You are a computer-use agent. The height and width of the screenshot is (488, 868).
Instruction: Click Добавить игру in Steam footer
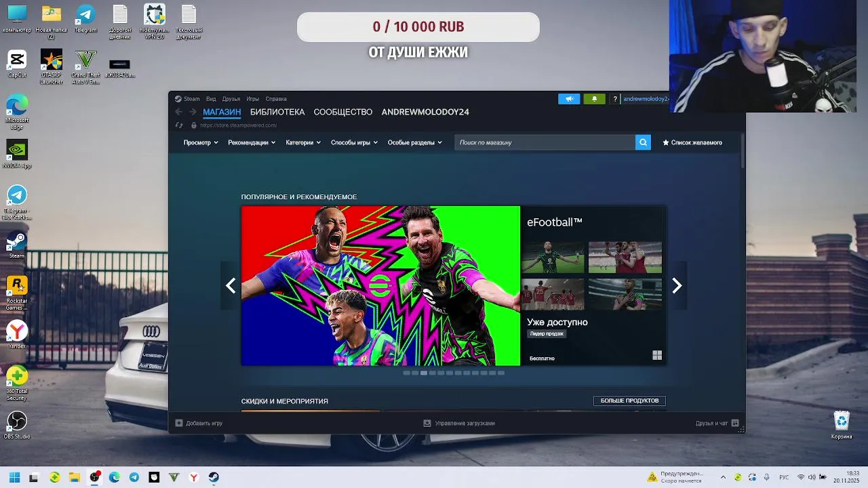199,423
